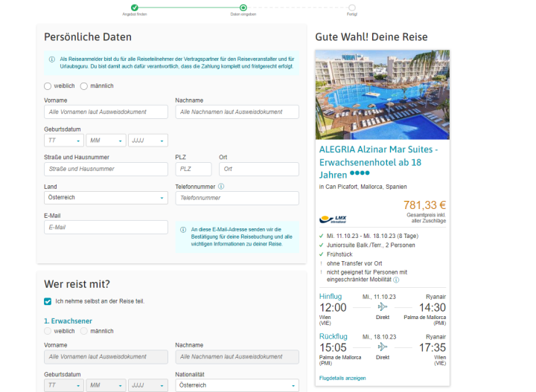Click in Can Picafort, Mallorca, Spanien text

tap(363, 187)
